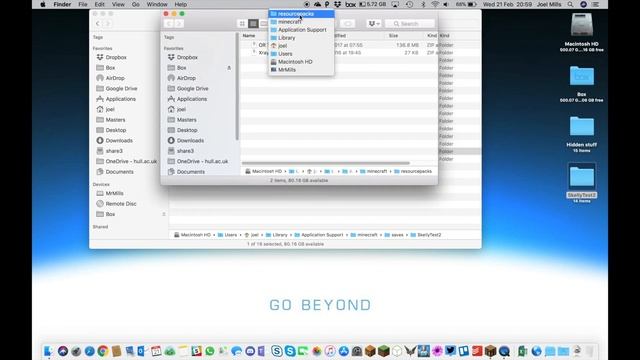The height and width of the screenshot is (360, 640).
Task: Open the Window menu in the menu bar
Action: tap(157, 4)
